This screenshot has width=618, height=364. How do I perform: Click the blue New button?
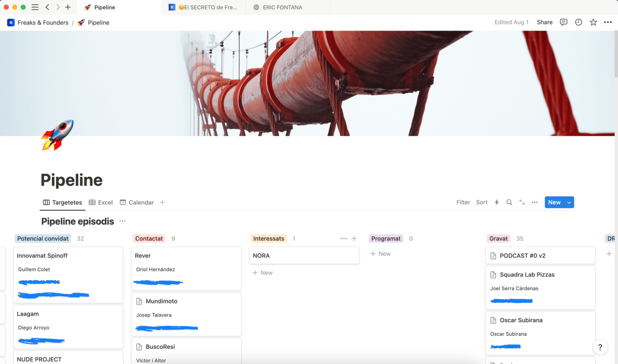coord(554,202)
